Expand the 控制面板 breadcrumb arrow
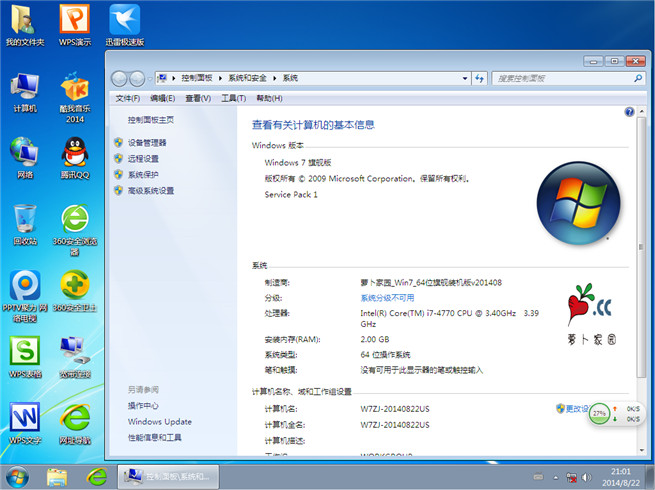Image resolution: width=655 pixels, height=490 pixels. (x=220, y=78)
